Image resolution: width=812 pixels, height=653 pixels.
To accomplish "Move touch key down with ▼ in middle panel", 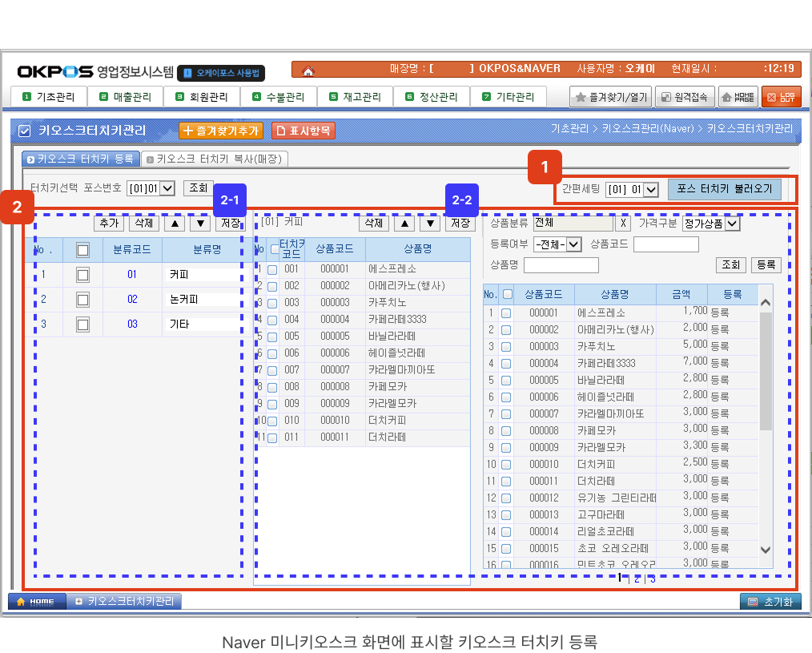I will (x=431, y=224).
